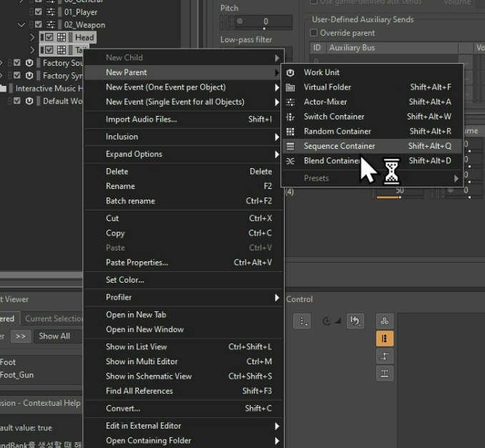Choose Show in Schematic View

[184, 376]
